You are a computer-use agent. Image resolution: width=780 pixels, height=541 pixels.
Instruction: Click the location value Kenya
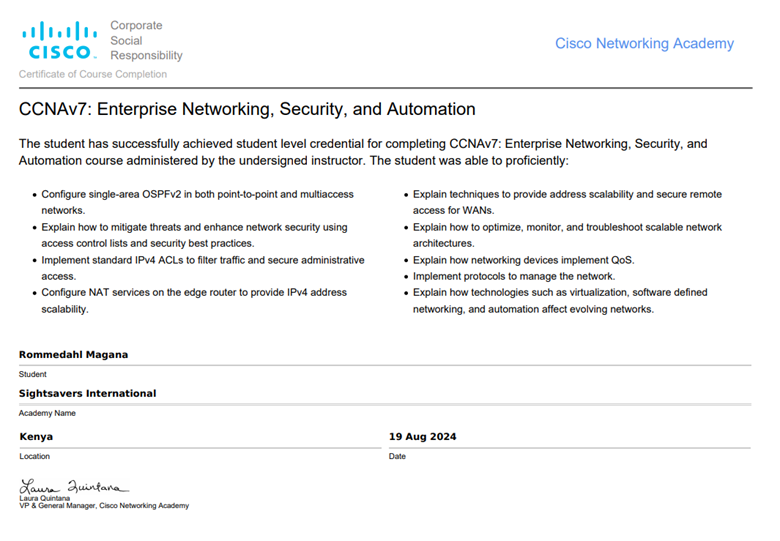[x=36, y=436]
